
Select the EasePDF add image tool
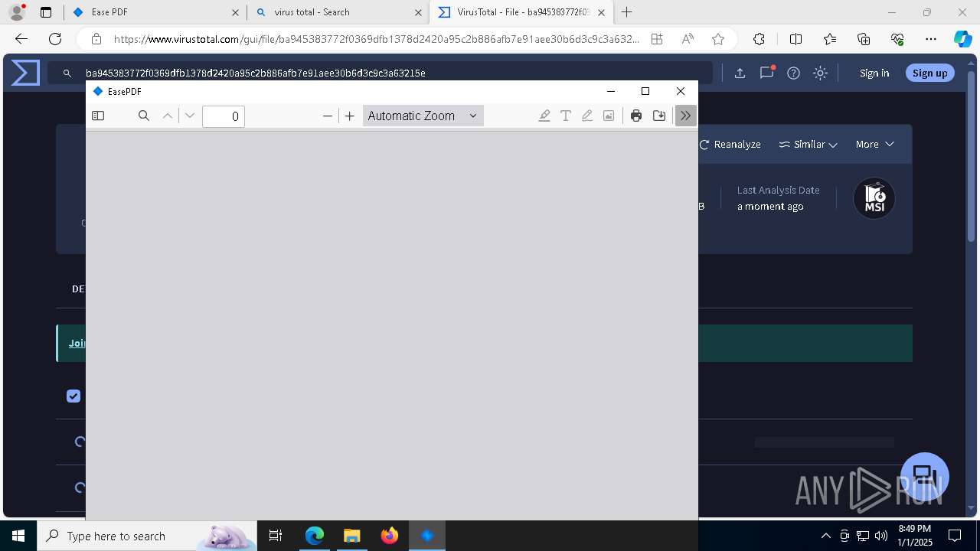click(609, 116)
